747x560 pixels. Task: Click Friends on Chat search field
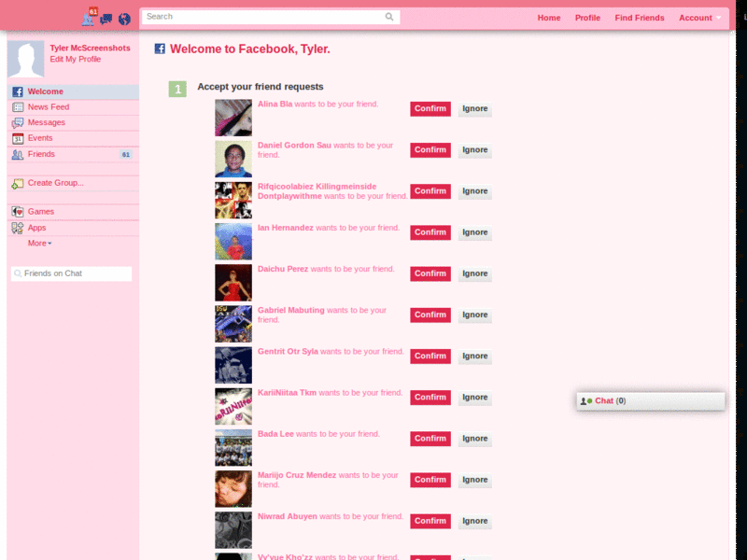click(72, 273)
